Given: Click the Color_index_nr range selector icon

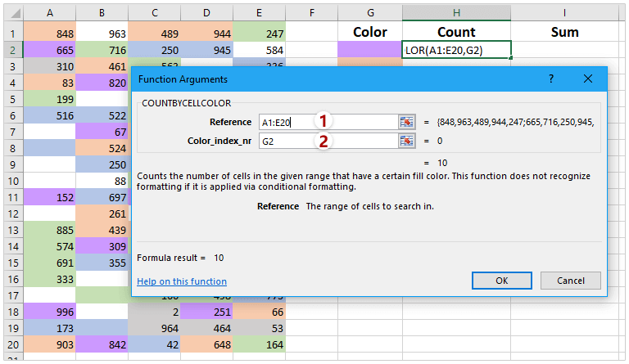Looking at the screenshot, I should pos(407,141).
